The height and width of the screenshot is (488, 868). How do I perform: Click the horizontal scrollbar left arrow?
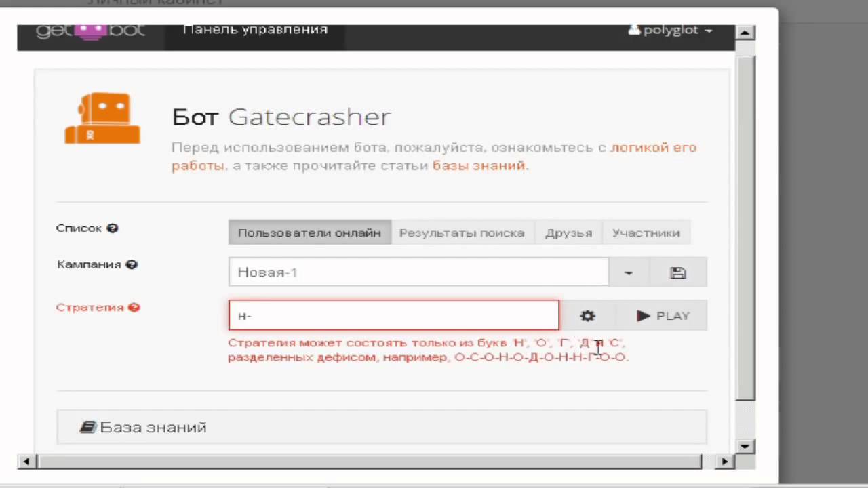(x=26, y=462)
